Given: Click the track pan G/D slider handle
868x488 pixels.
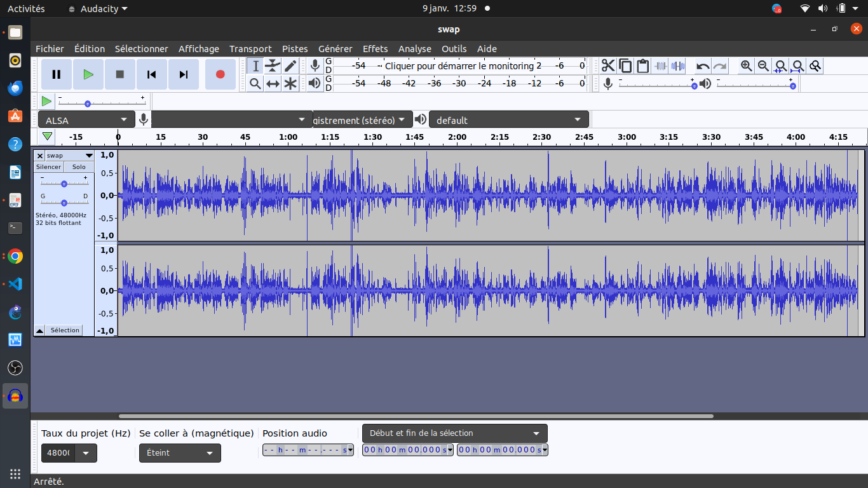Looking at the screenshot, I should coord(64,203).
